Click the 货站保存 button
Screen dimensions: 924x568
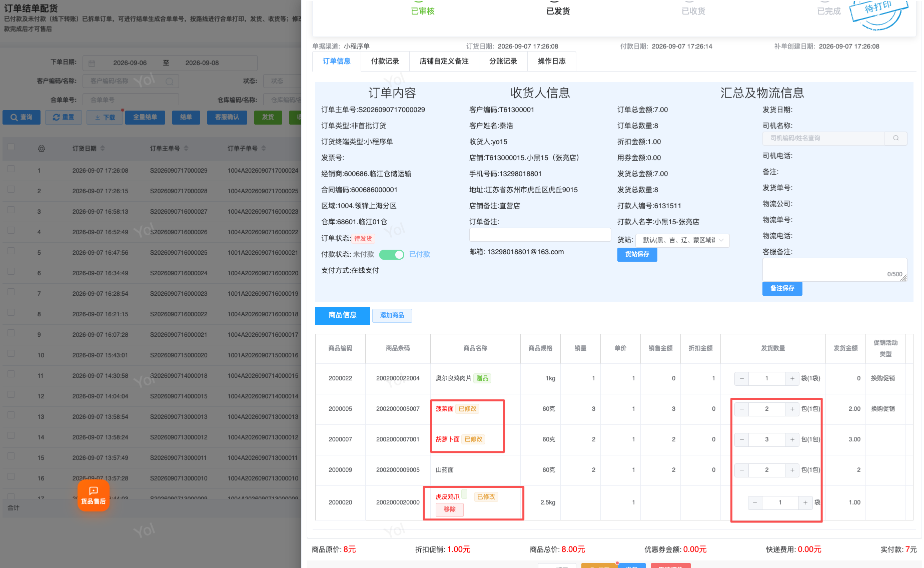(637, 255)
